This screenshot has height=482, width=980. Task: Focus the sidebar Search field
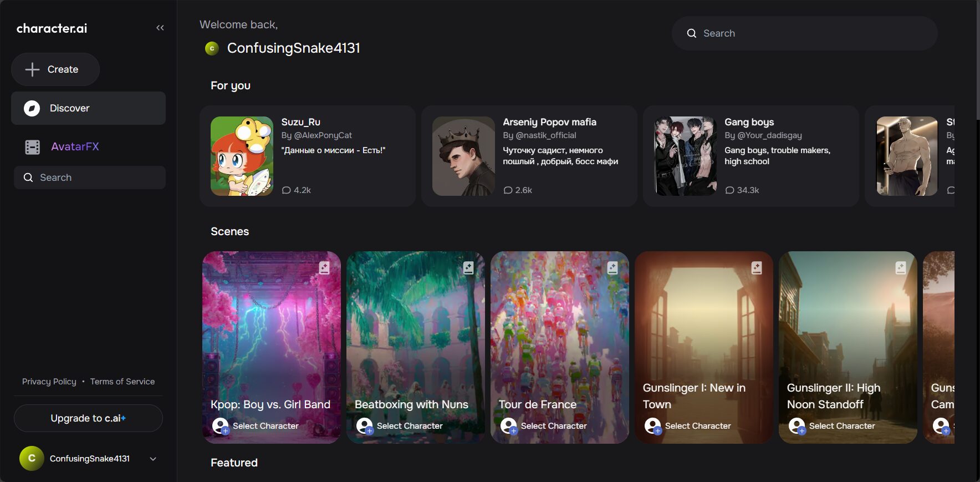90,177
